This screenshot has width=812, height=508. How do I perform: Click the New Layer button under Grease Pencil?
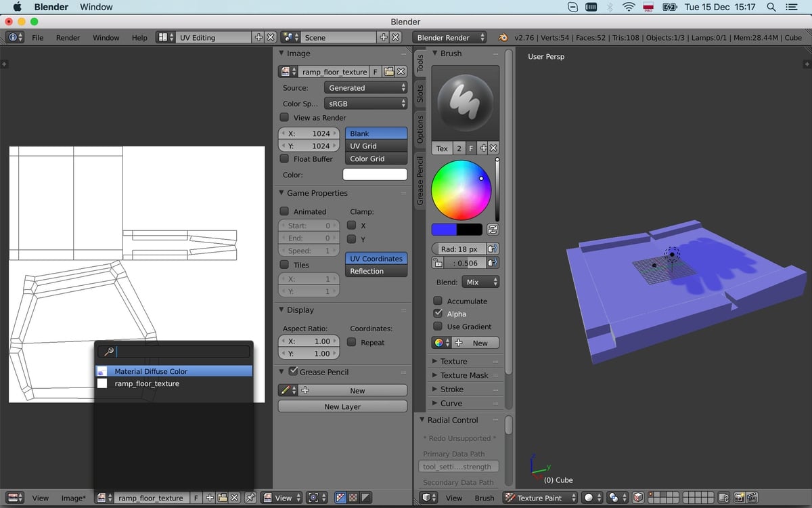pyautogui.click(x=342, y=406)
